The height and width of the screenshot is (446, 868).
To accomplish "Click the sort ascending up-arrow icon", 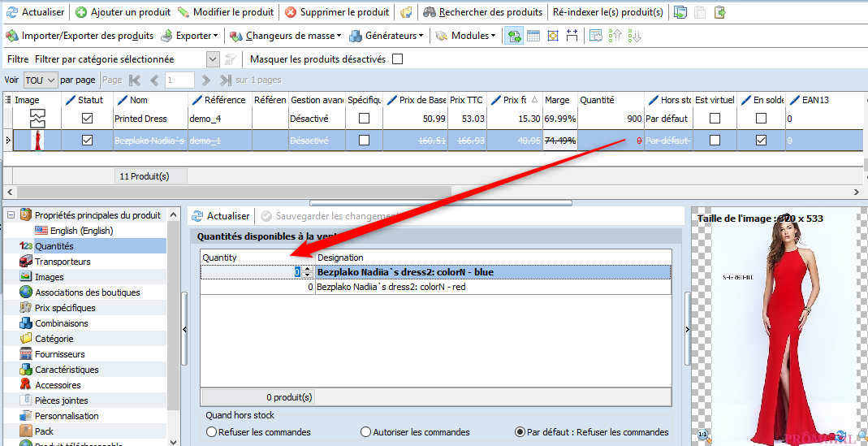I will (615, 36).
